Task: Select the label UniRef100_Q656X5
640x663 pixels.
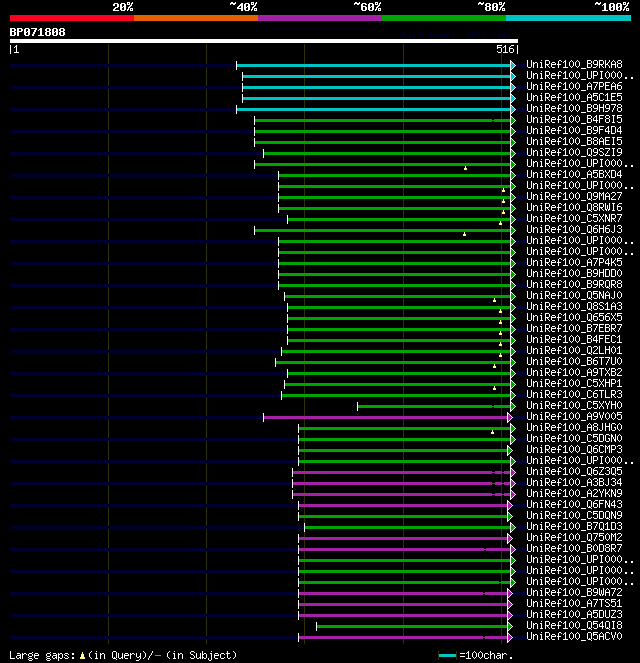Action: [x=574, y=317]
